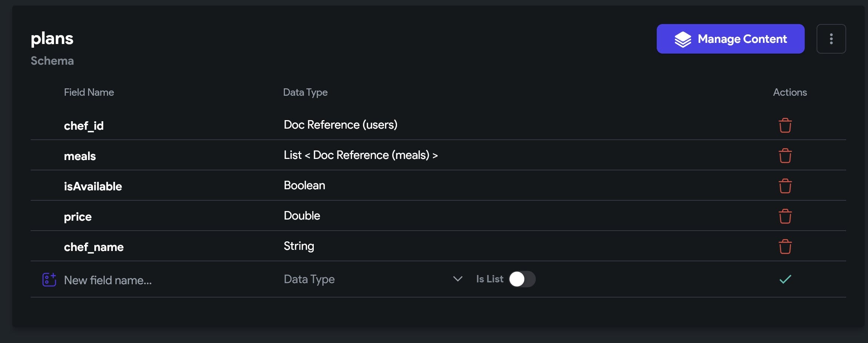This screenshot has width=868, height=343.
Task: Delete the meals field
Action: click(785, 156)
